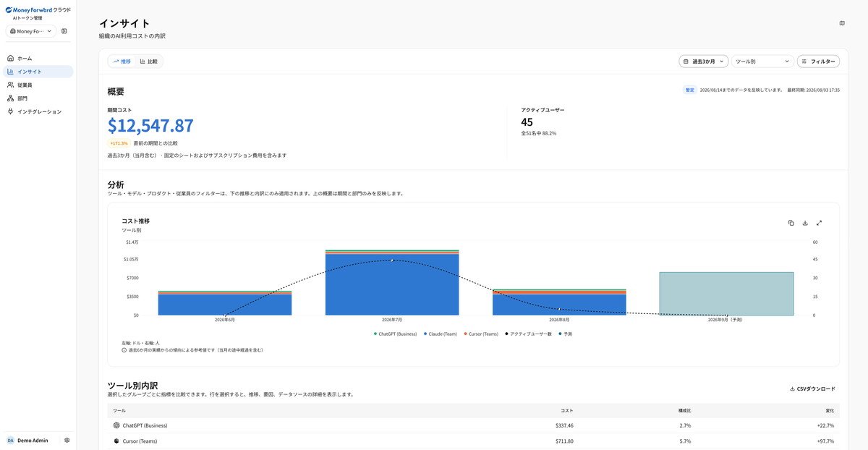Select the 推移 view toggle
Viewport: 868px width, 450px height.
pyautogui.click(x=122, y=61)
